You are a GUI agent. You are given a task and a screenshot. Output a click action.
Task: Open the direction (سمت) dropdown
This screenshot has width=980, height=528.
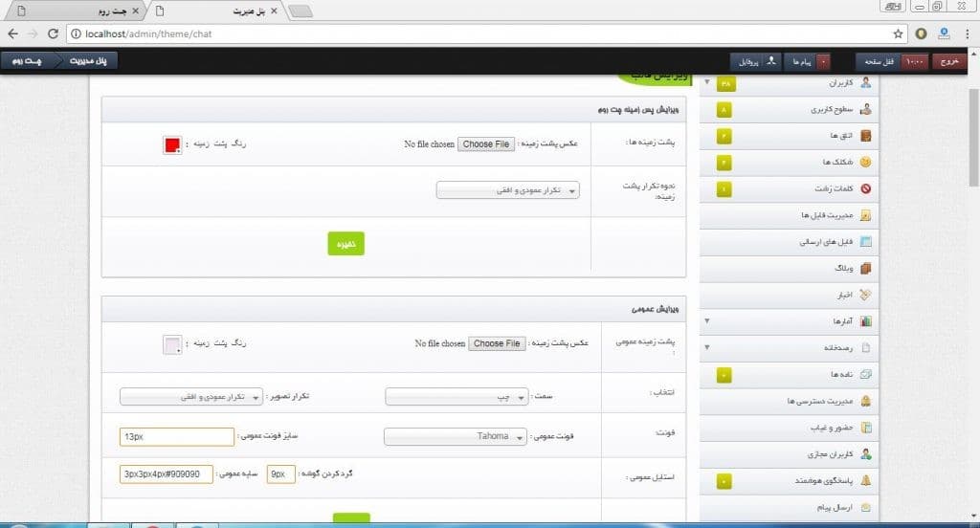point(457,397)
